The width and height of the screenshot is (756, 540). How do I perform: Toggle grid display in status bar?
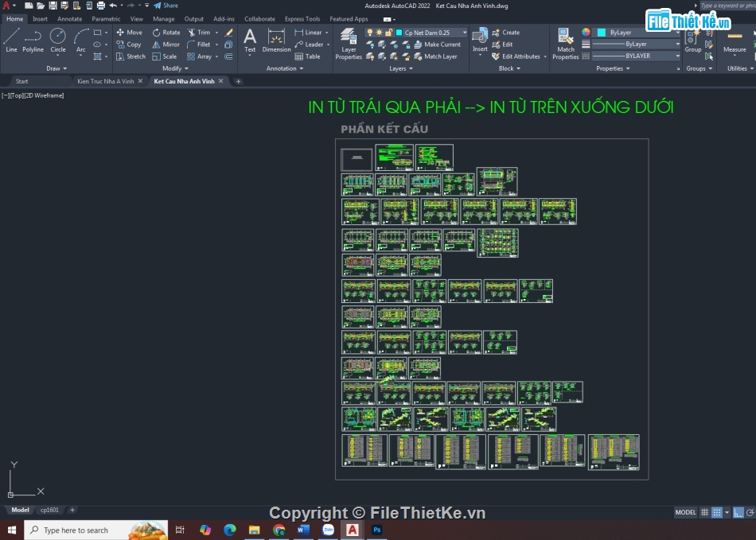point(704,512)
